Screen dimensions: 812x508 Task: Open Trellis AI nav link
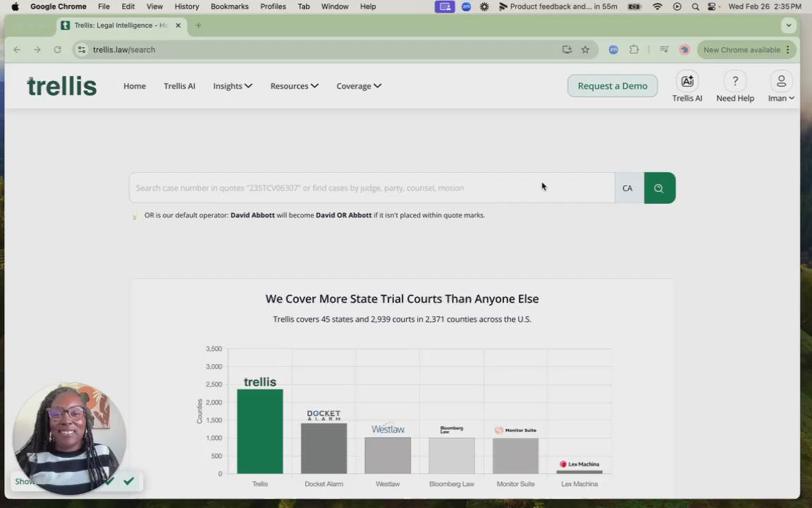point(179,86)
